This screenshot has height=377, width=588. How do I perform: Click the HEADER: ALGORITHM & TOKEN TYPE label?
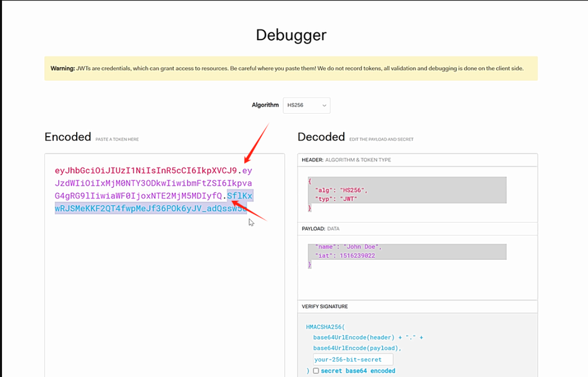346,160
